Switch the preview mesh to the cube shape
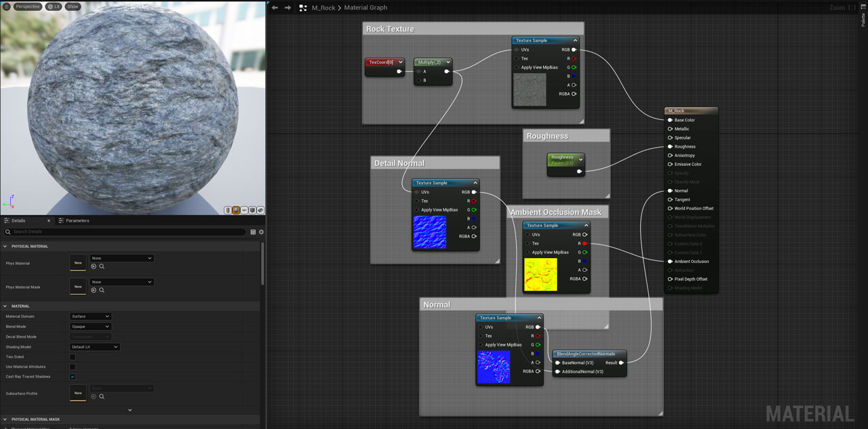The width and height of the screenshot is (868, 429). coord(252,210)
